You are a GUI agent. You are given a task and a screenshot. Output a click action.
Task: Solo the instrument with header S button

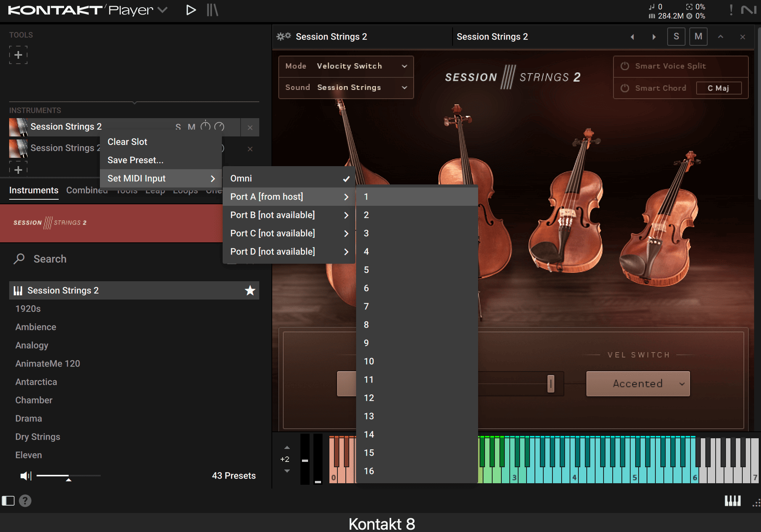(x=676, y=37)
